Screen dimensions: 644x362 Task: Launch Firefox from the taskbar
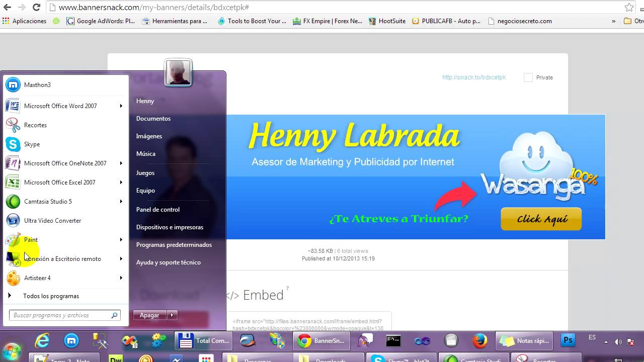pos(480,341)
